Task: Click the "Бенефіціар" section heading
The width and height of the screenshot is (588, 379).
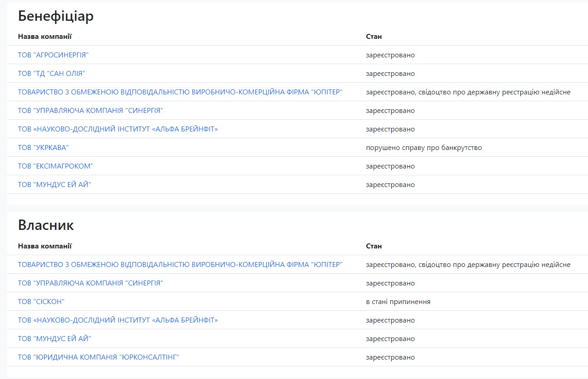Action: click(x=56, y=16)
